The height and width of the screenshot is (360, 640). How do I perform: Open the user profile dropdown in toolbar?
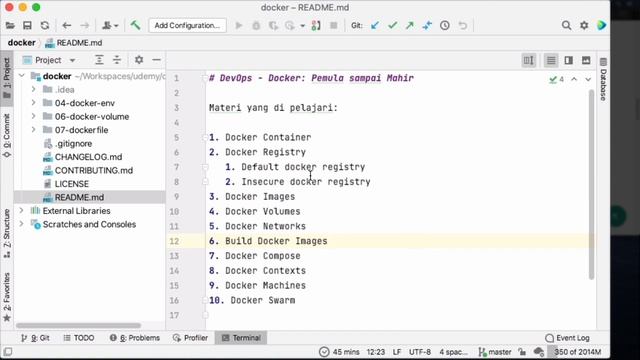pos(110,25)
